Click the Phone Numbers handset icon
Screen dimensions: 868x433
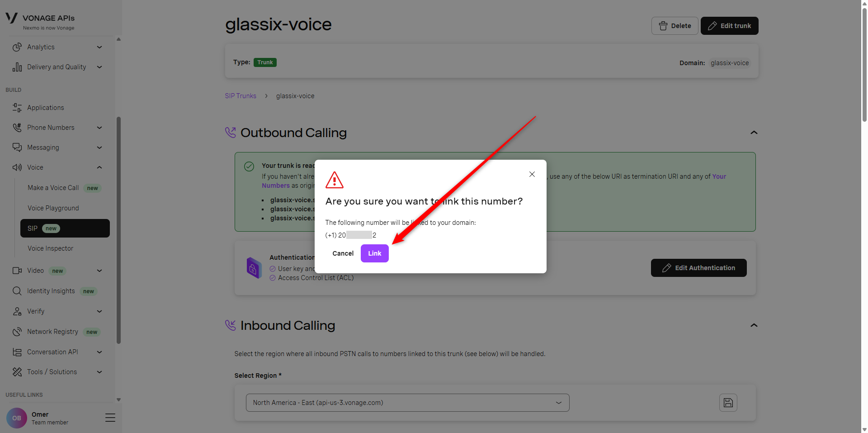(17, 128)
